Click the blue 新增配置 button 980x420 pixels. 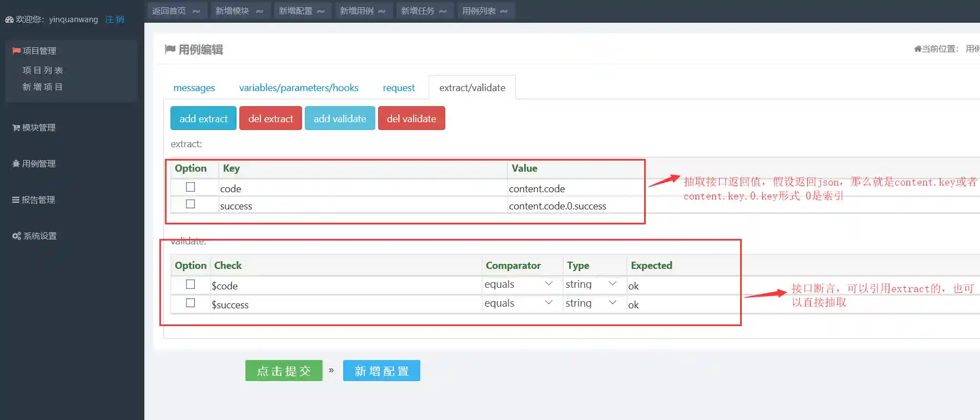pyautogui.click(x=381, y=371)
